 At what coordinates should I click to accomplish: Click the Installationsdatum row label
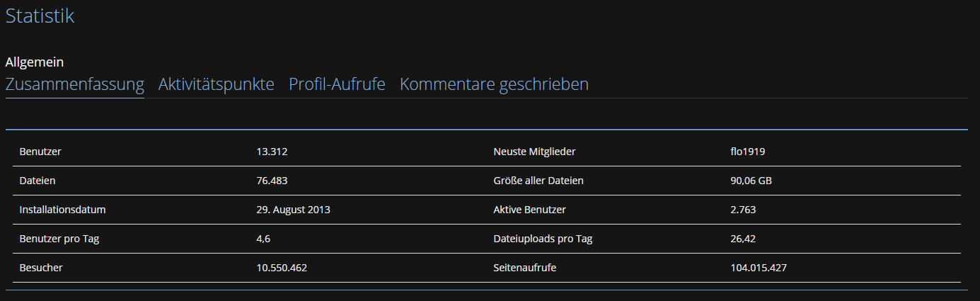coord(63,210)
